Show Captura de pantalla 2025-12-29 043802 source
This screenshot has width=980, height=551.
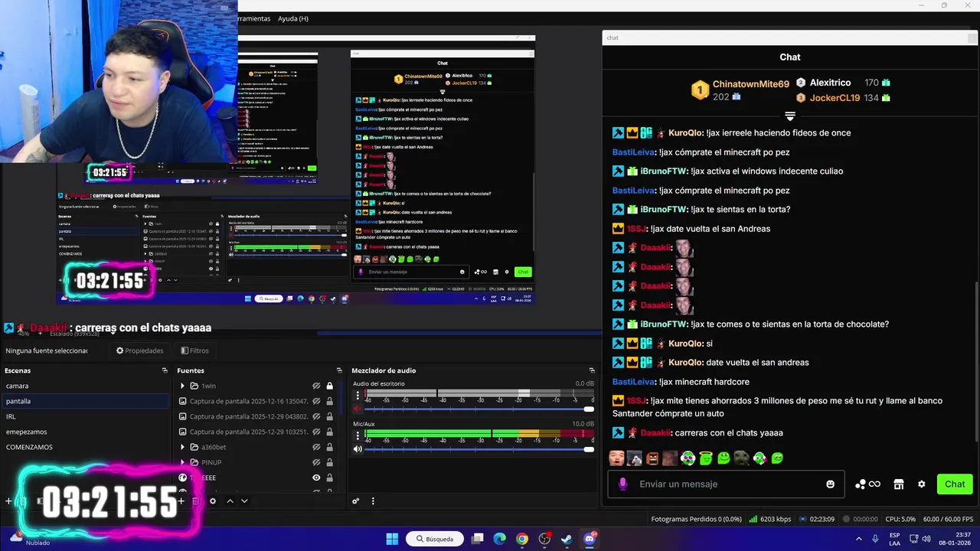(316, 416)
